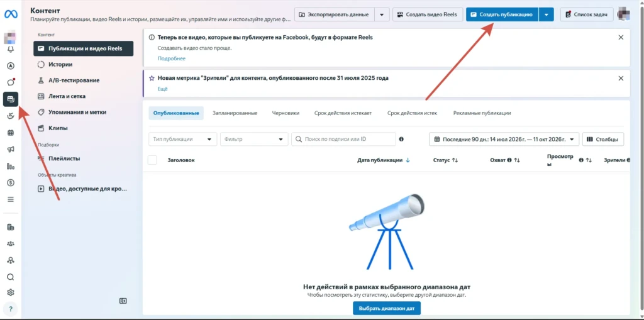The image size is (644, 320).
Task: Click Выбрать диапазон дат button
Action: [387, 308]
